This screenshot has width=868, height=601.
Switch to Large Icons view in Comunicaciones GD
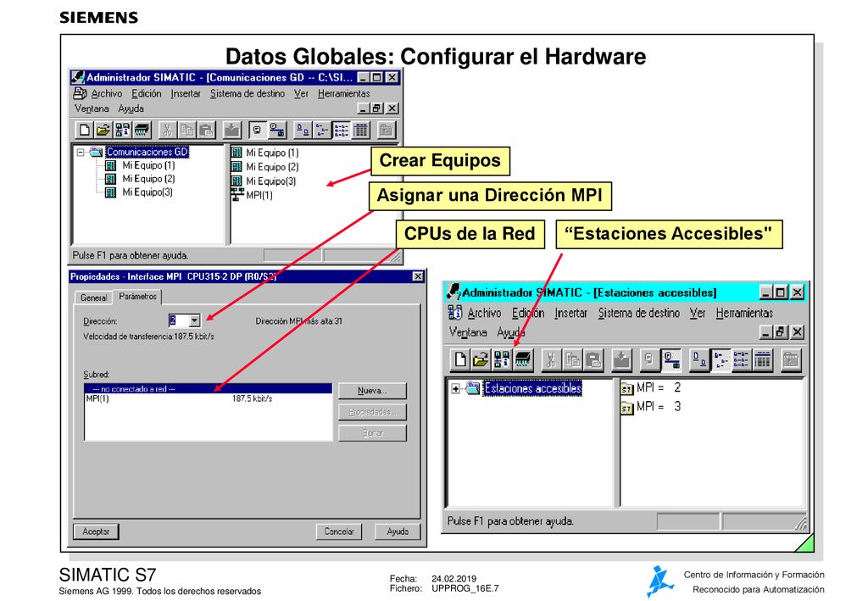303,130
